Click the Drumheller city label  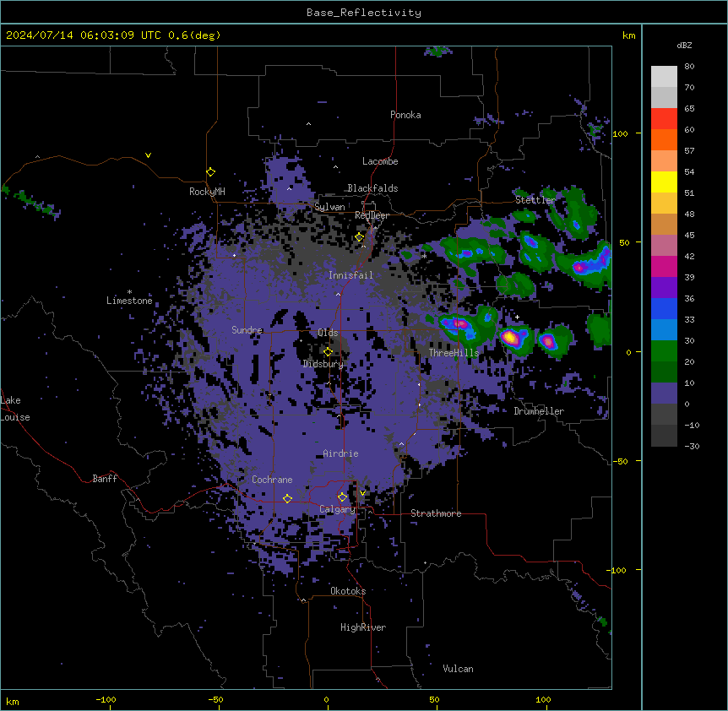[x=539, y=411]
